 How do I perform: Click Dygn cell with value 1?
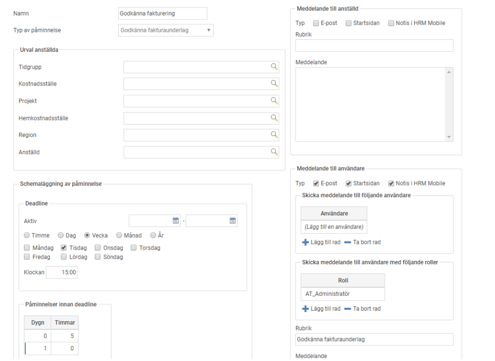point(37,348)
